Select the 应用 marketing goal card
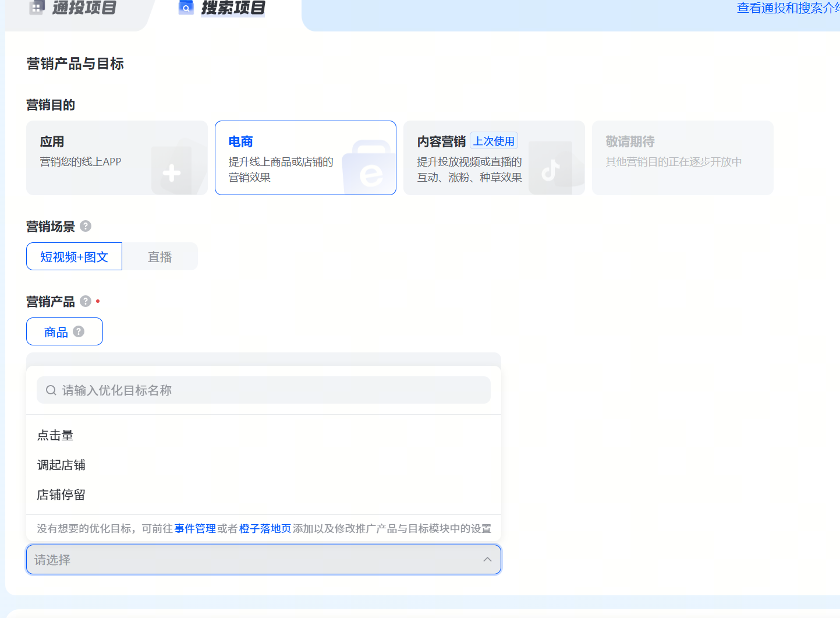 click(117, 158)
